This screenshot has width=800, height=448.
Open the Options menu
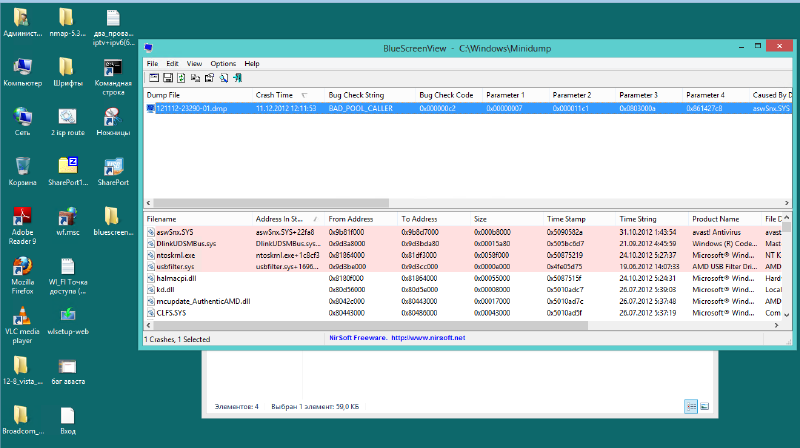point(223,64)
